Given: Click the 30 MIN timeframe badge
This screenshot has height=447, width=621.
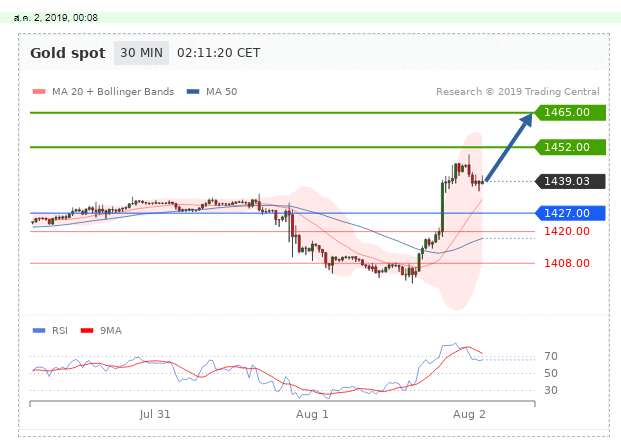Looking at the screenshot, I should coord(141,53).
